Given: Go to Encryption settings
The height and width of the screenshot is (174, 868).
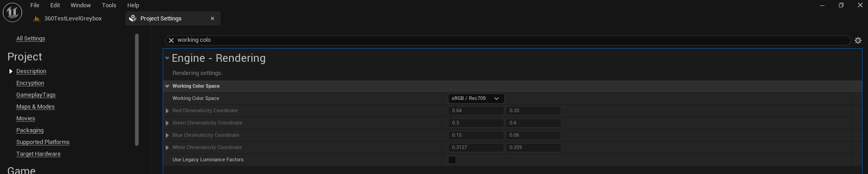Looking at the screenshot, I should tap(30, 83).
